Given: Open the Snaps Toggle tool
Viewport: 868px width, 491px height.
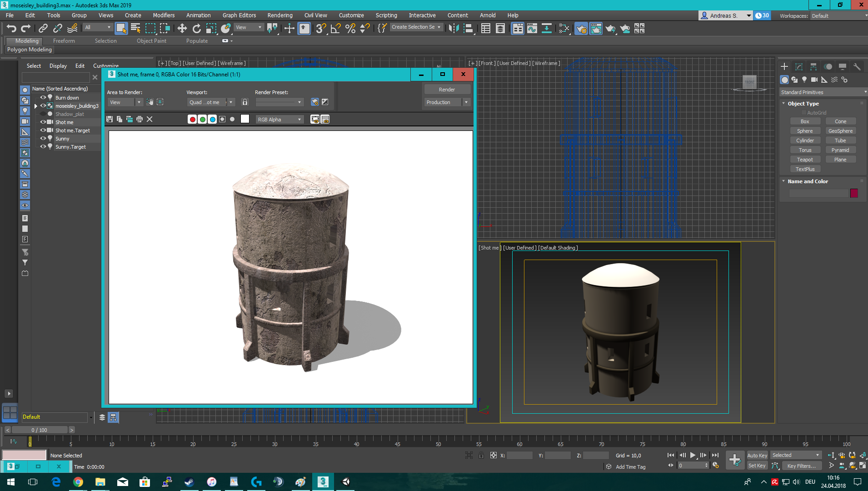Looking at the screenshot, I should [x=321, y=28].
